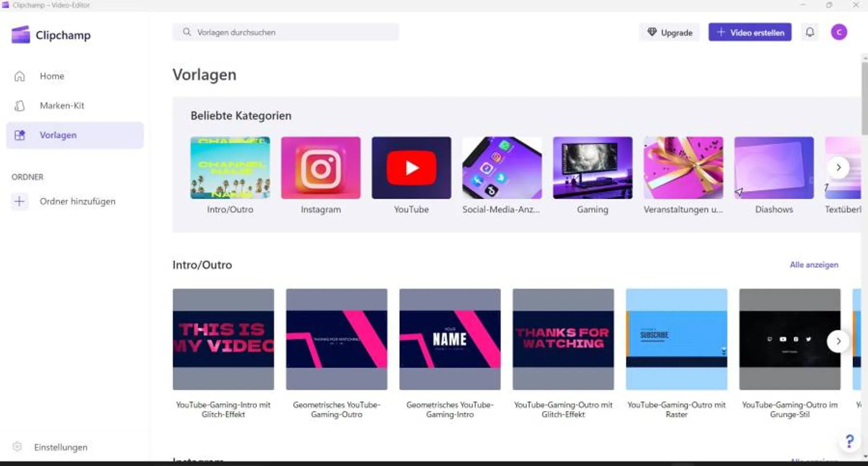Viewport: 868px width, 466px height.
Task: Click the vertical scrollbar thumb
Action: pos(865,98)
